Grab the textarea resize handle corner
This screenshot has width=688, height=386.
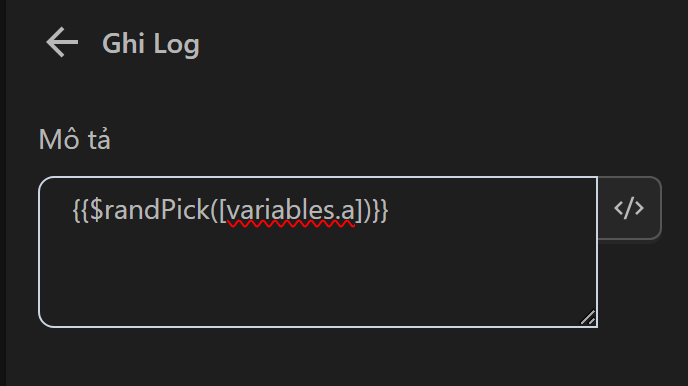588,318
